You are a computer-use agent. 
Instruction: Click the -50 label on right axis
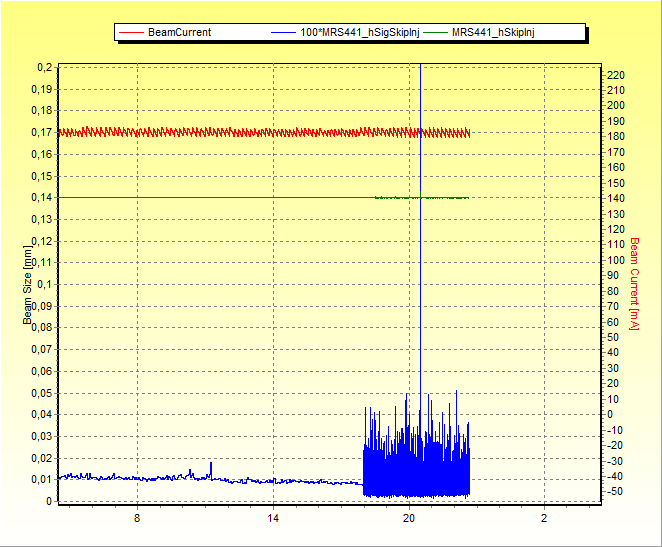pyautogui.click(x=616, y=492)
